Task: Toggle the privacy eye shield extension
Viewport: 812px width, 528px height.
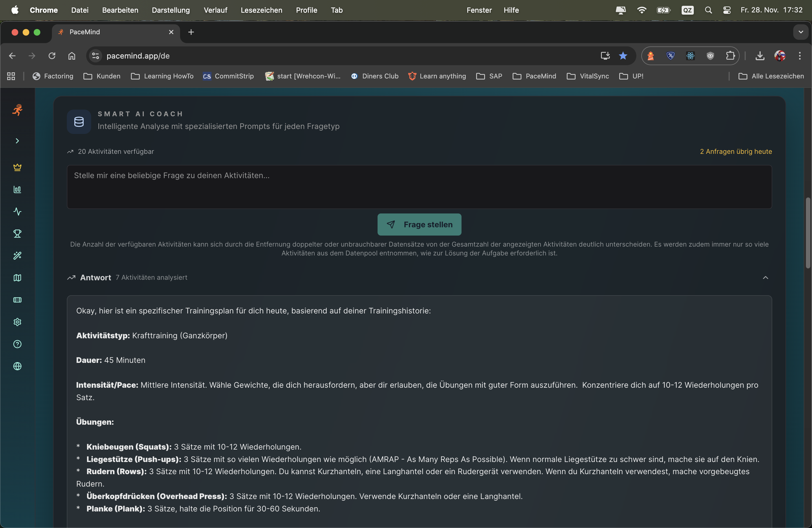Action: pyautogui.click(x=710, y=56)
